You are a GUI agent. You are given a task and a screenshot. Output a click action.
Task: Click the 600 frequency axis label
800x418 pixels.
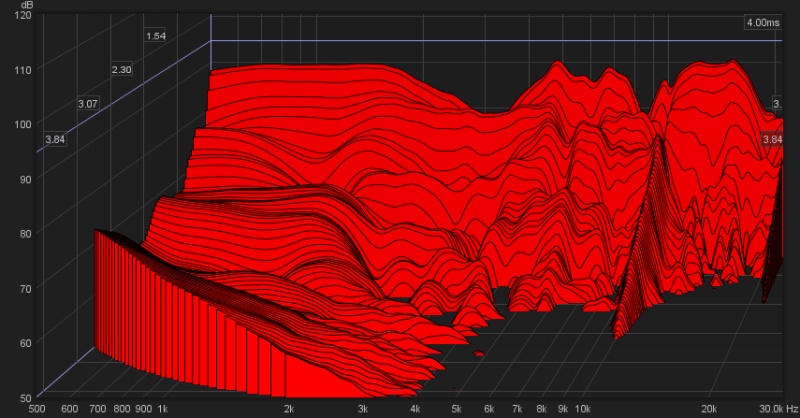(x=69, y=409)
